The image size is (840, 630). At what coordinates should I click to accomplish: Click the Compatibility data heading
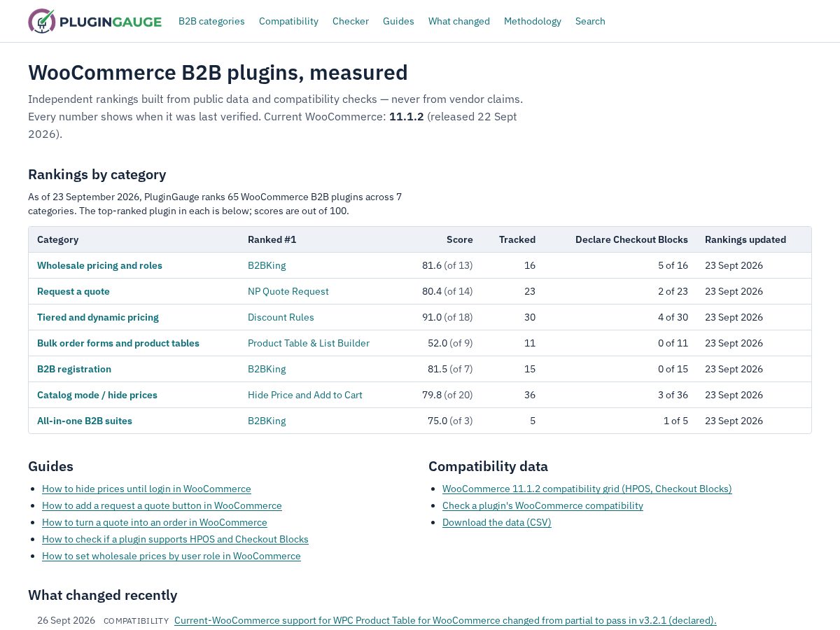(488, 466)
